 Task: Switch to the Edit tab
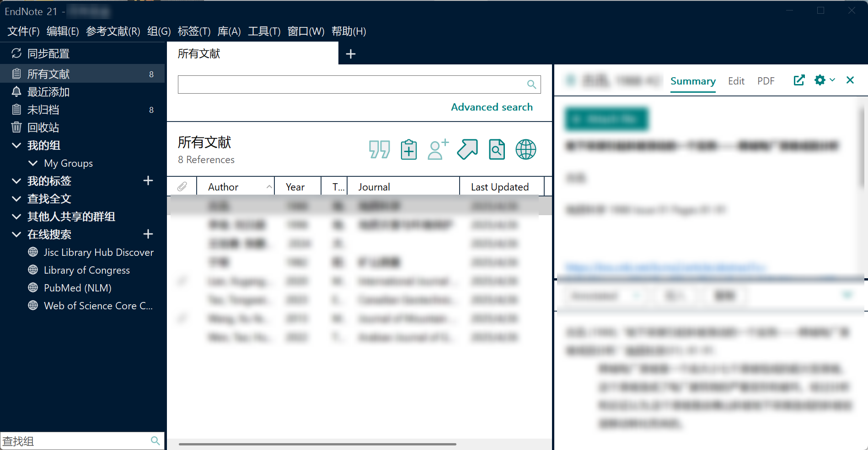(736, 81)
